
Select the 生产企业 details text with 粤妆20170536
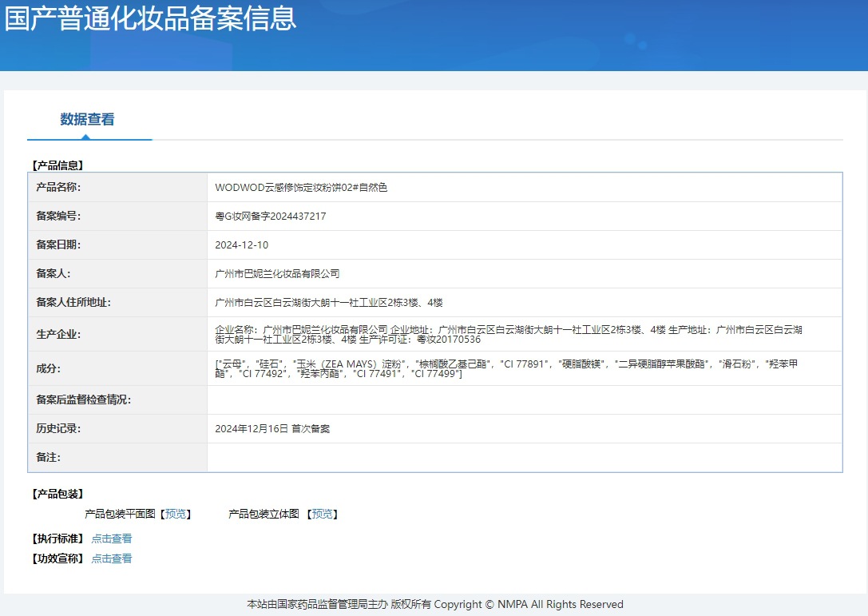509,335
